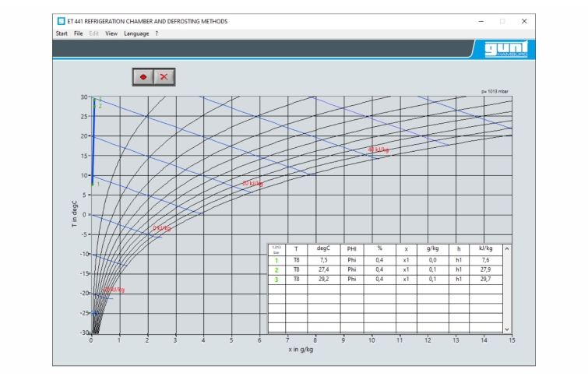This screenshot has width=588, height=380.
Task: Minimize the ET 441 window
Action: coord(481,21)
